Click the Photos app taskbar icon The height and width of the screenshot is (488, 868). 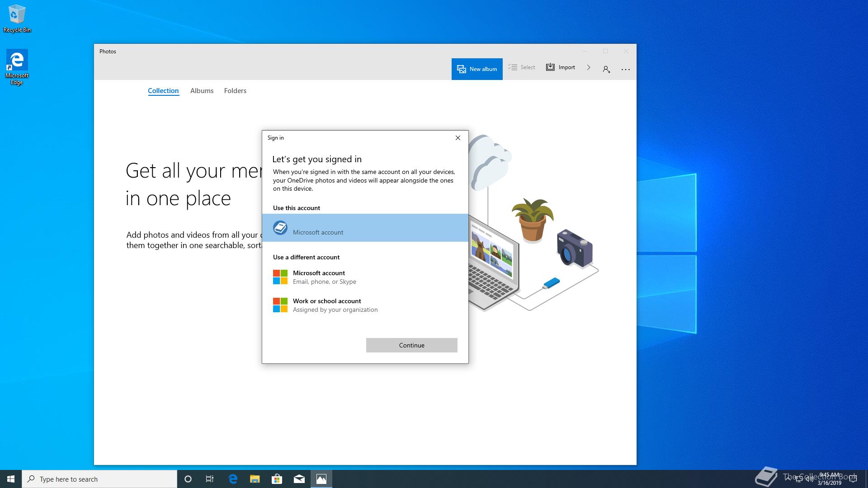[x=321, y=479]
